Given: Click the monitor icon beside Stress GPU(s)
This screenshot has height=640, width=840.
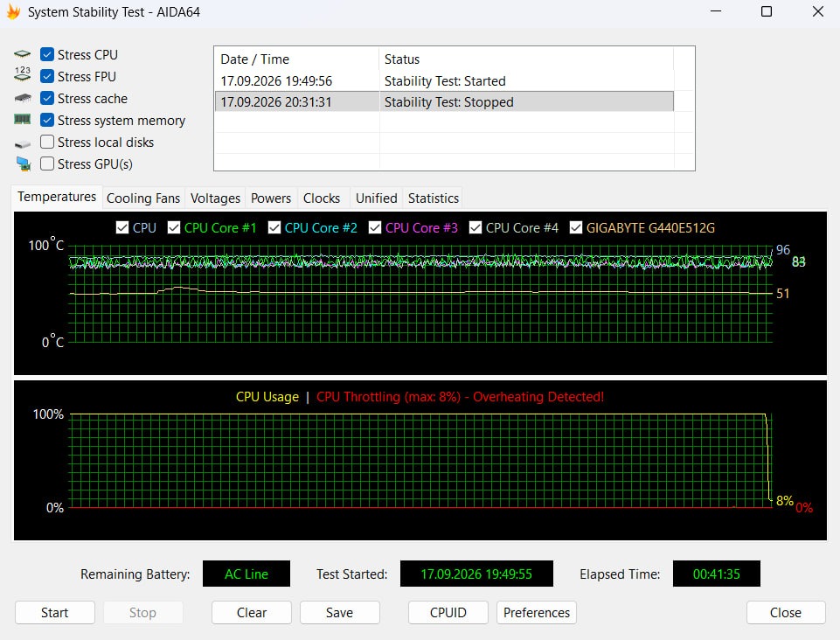Looking at the screenshot, I should pos(23,164).
